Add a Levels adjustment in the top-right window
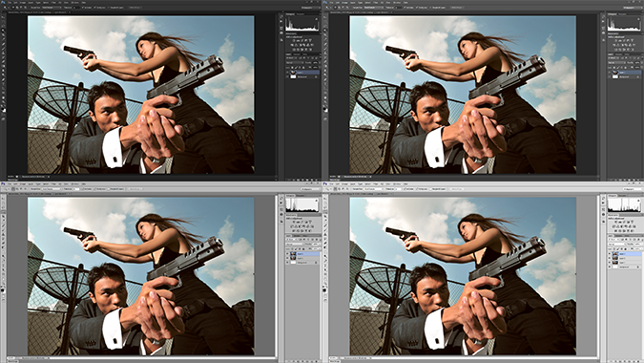Image resolution: width=644 pixels, height=363 pixels. (620, 40)
